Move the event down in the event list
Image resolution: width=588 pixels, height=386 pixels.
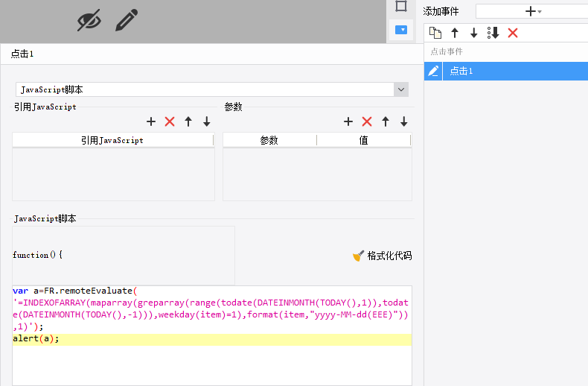pos(473,33)
